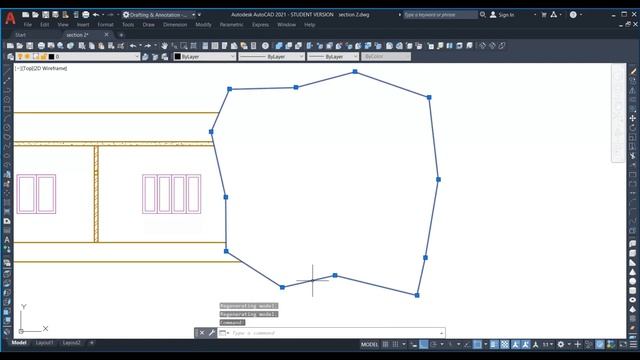
Task: Click Open folder icon in Quick Access toolbar
Action: click(36, 15)
